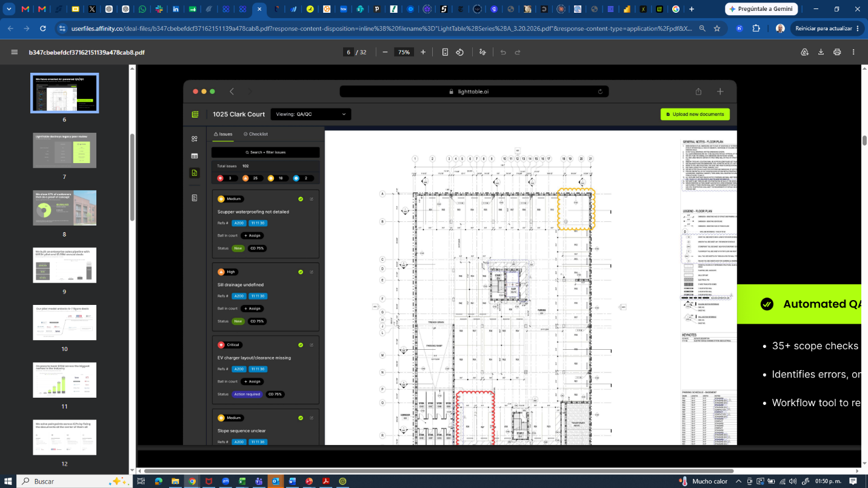Open Excel from the taskbar
Viewport: 868px width, 488px height.
[242, 481]
